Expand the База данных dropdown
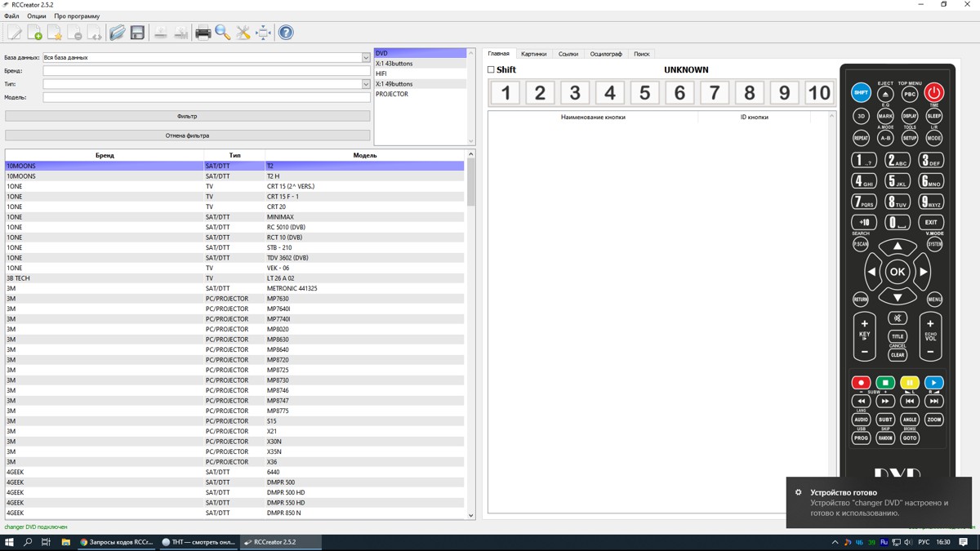The width and height of the screenshot is (980, 551). point(365,58)
